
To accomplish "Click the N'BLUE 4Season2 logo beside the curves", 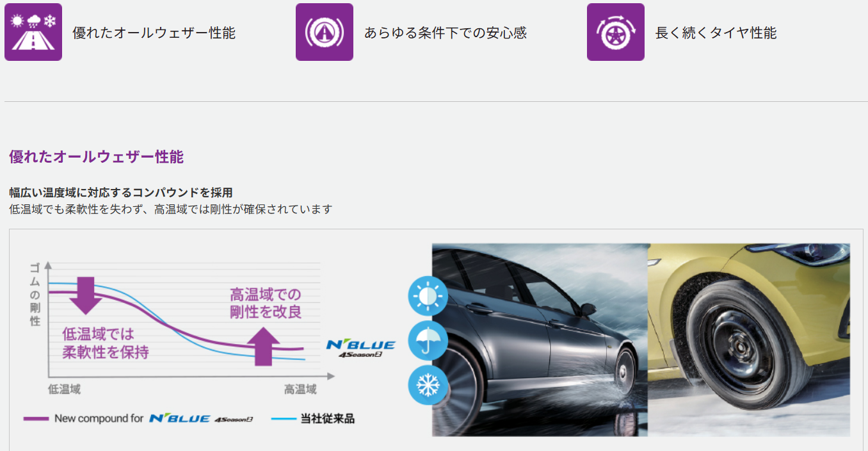I will pos(360,347).
